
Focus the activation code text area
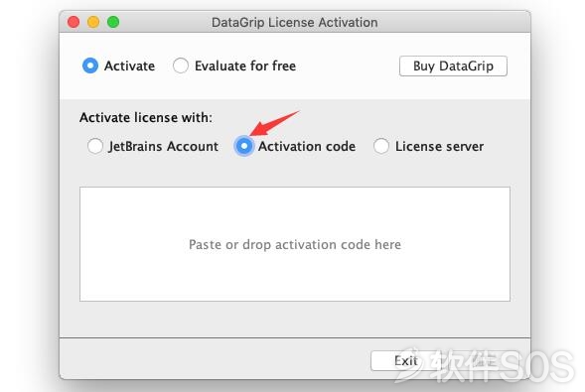[295, 244]
